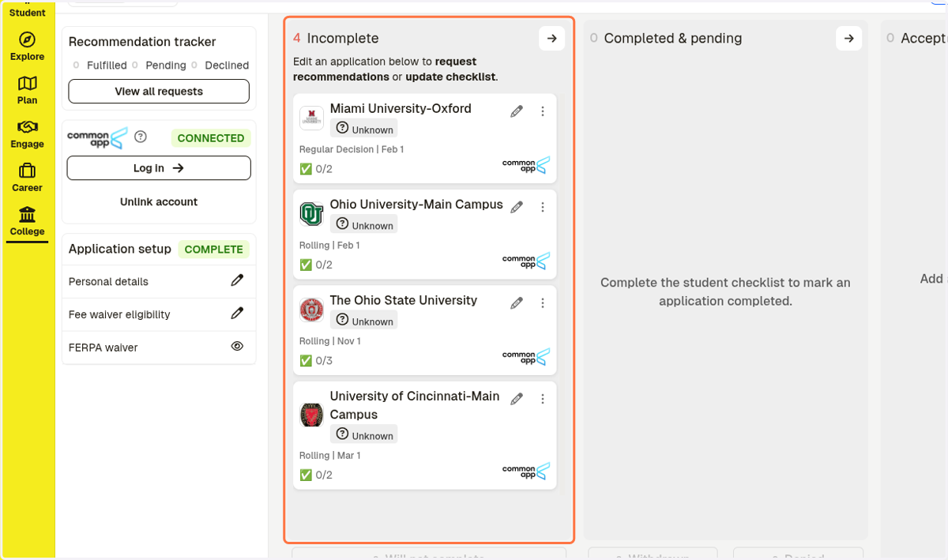This screenshot has width=948, height=560.
Task: Click Unknown status on Ohio University-Main Campus
Action: coord(364,225)
